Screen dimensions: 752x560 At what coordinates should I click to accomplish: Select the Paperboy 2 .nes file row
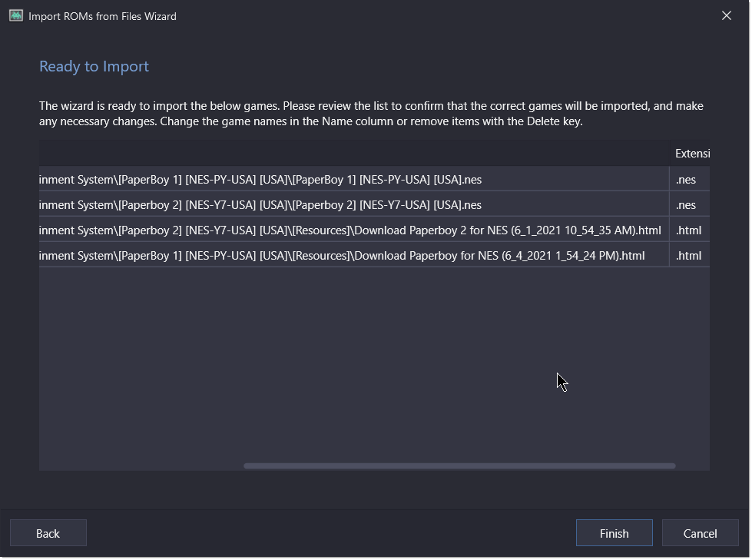coord(374,205)
